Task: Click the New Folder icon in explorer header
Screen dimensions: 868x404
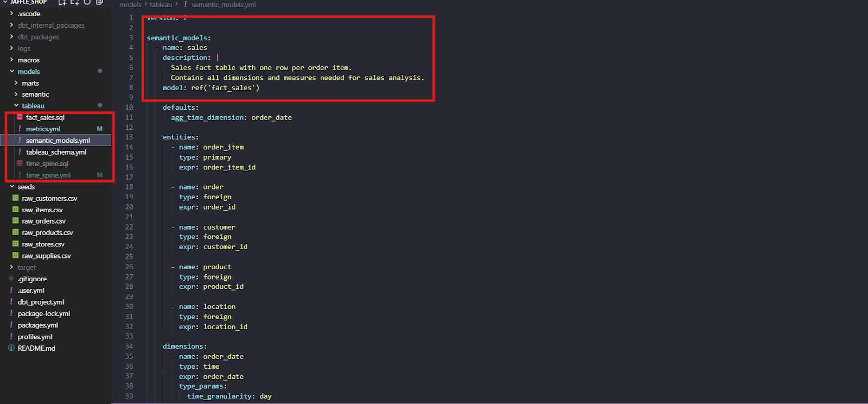Action: click(x=75, y=2)
